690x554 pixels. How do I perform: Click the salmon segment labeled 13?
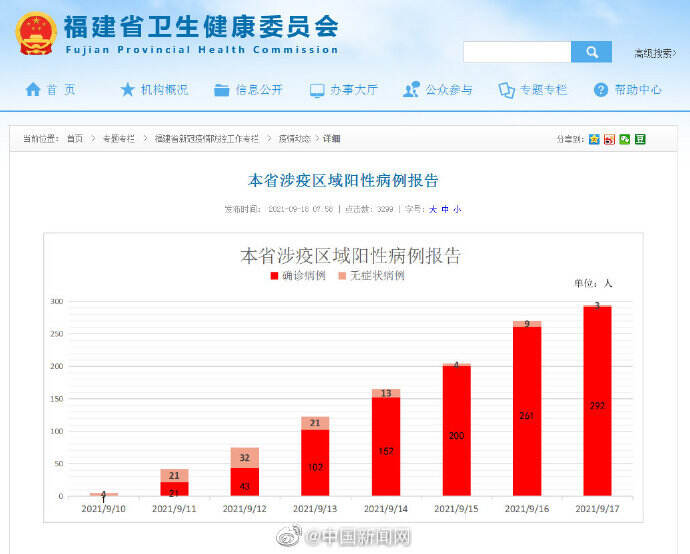tap(386, 393)
